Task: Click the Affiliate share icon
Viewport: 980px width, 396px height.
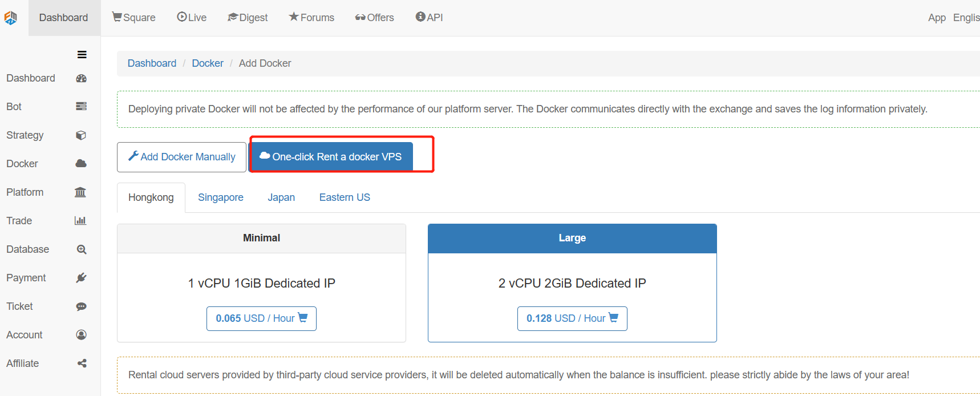Action: [82, 363]
